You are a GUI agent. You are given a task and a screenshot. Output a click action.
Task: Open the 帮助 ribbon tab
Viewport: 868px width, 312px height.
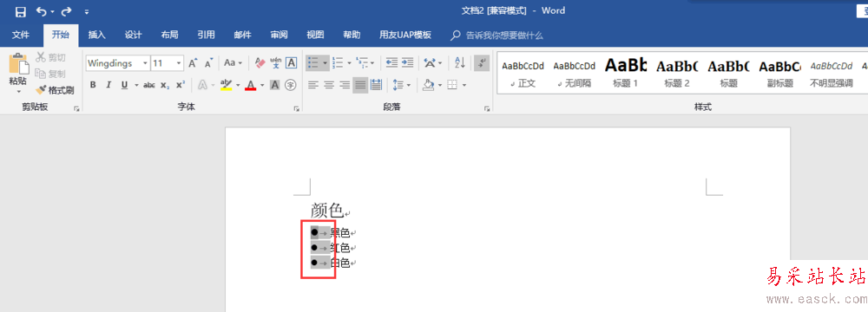(x=352, y=35)
